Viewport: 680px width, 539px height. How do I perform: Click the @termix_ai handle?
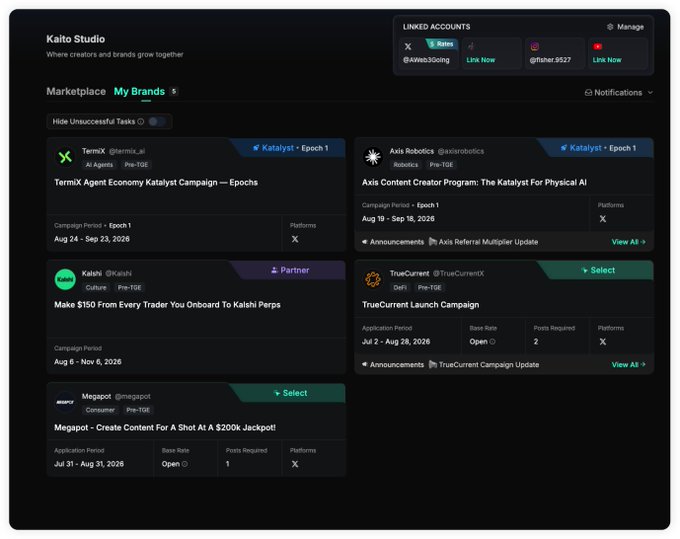(x=127, y=151)
